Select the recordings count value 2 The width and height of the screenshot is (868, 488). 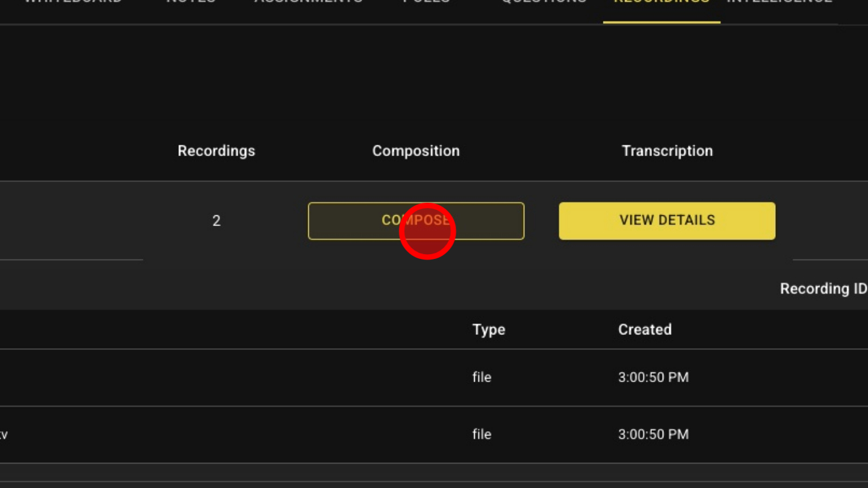tap(216, 221)
